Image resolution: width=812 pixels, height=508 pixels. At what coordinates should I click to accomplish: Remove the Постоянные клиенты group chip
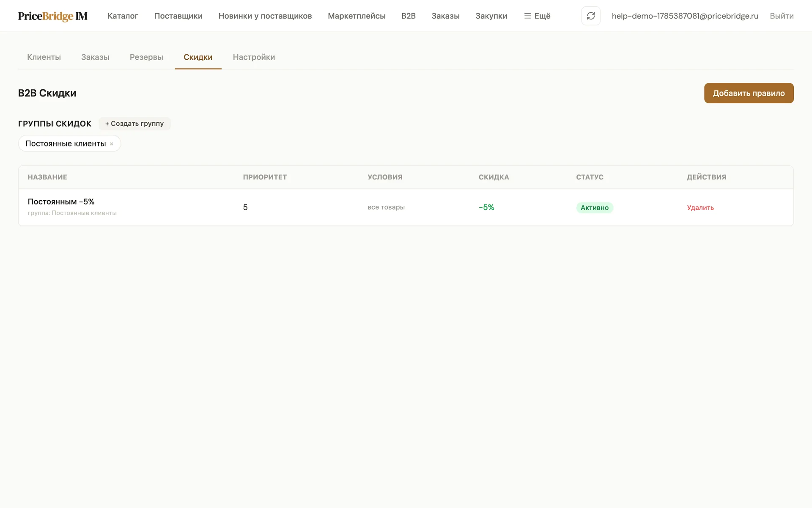coord(112,144)
